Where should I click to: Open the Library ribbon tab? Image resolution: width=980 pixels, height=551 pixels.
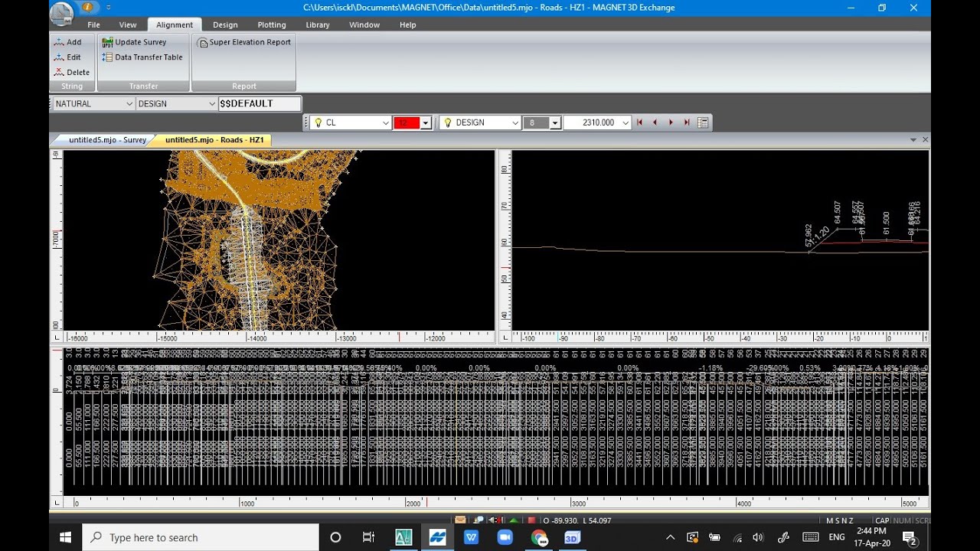point(318,24)
